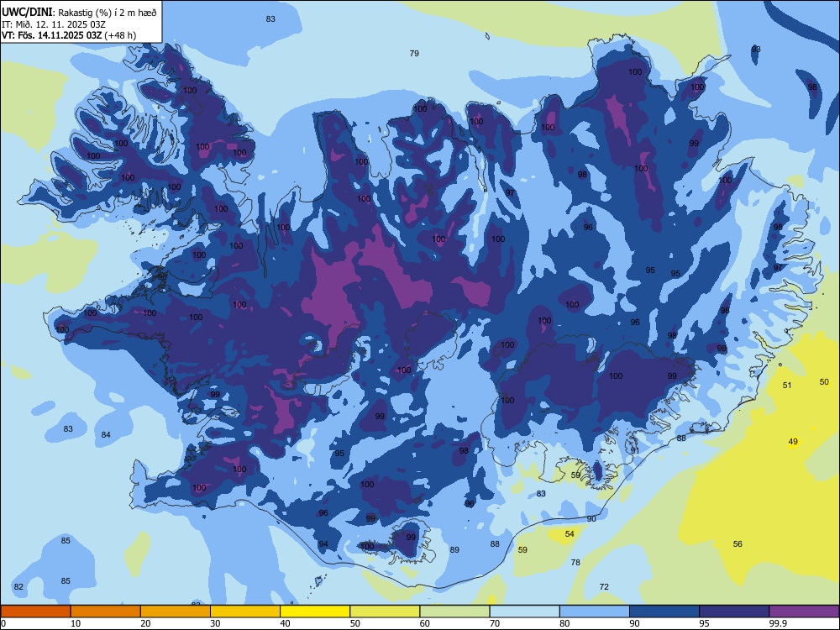Select the yellow-green 50–60 legend swatch
The image size is (840, 630).
(385, 612)
